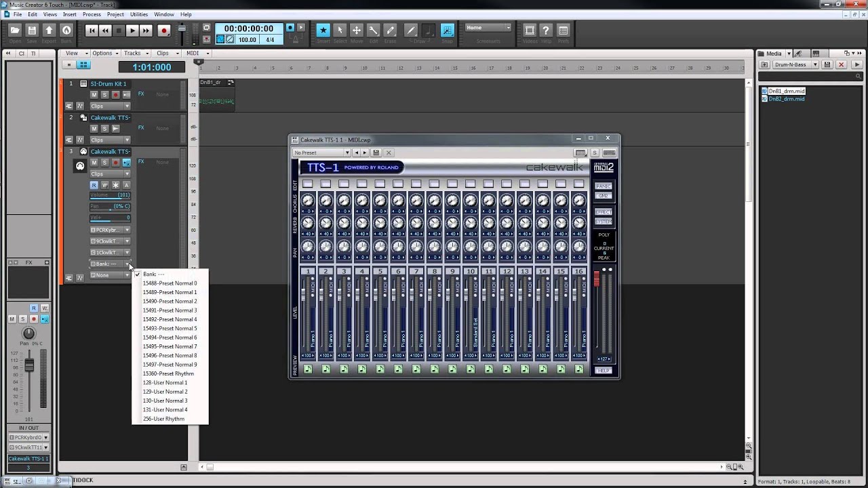Screen dimensions: 868x488
Task: Activate the Edit tool
Action: (x=373, y=30)
